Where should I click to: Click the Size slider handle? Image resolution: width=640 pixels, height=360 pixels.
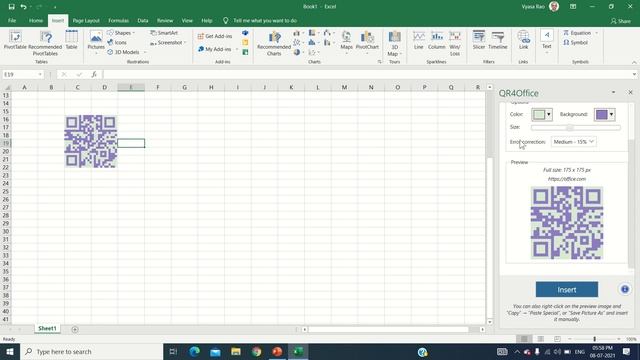(570, 127)
